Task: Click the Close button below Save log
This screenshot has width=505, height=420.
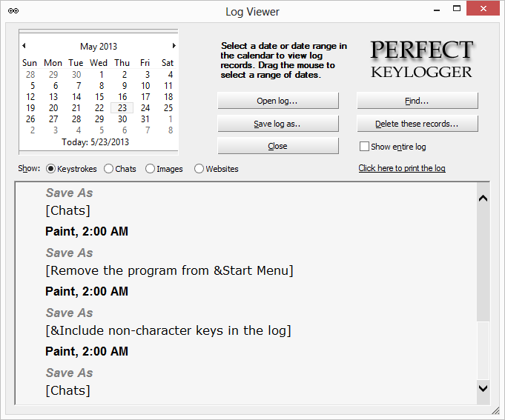Action: pyautogui.click(x=277, y=147)
